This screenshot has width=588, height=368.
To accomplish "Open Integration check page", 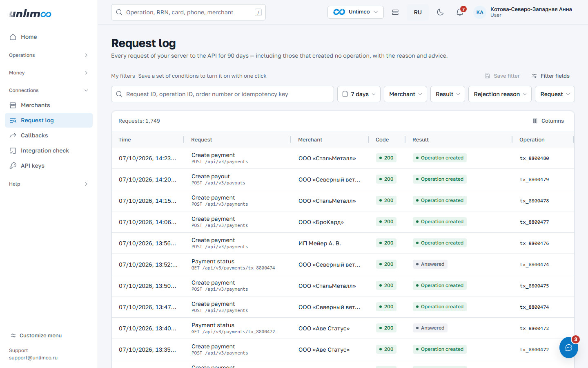I will (x=49, y=150).
